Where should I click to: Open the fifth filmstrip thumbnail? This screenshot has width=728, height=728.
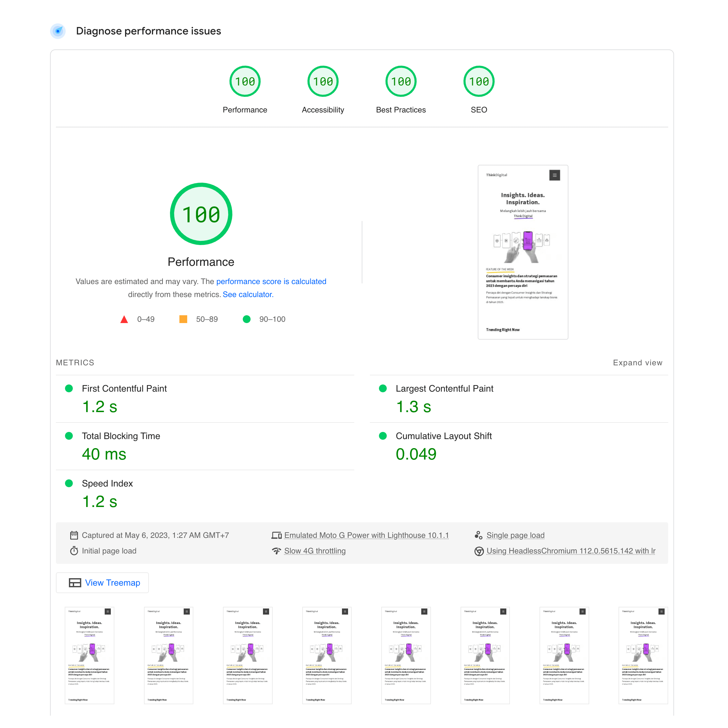pos(406,655)
